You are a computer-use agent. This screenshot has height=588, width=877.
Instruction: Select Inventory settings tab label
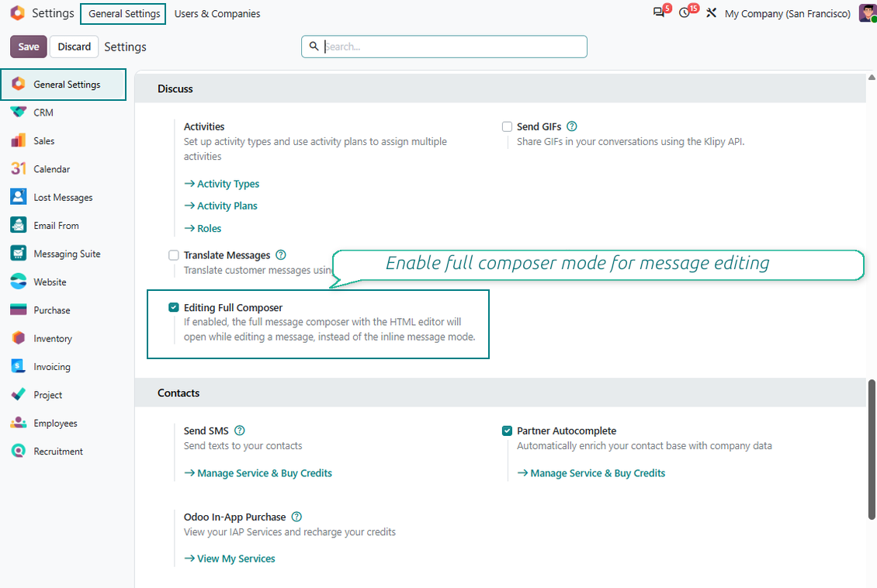coord(53,339)
